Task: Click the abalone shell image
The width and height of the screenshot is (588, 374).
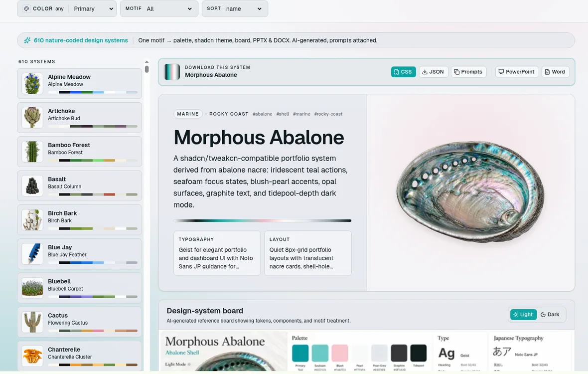Action: pos(470,192)
